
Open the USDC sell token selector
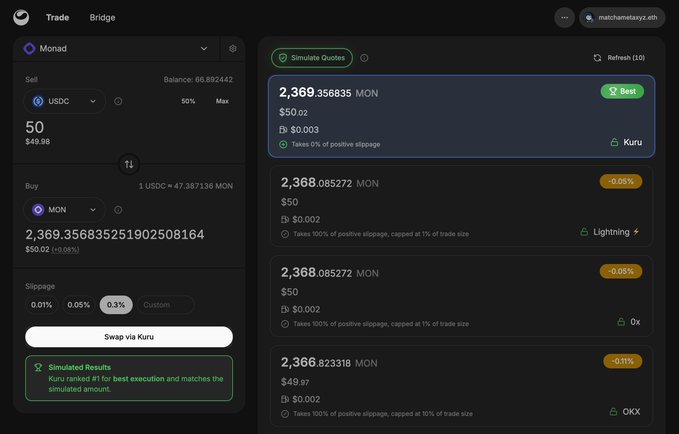point(65,101)
